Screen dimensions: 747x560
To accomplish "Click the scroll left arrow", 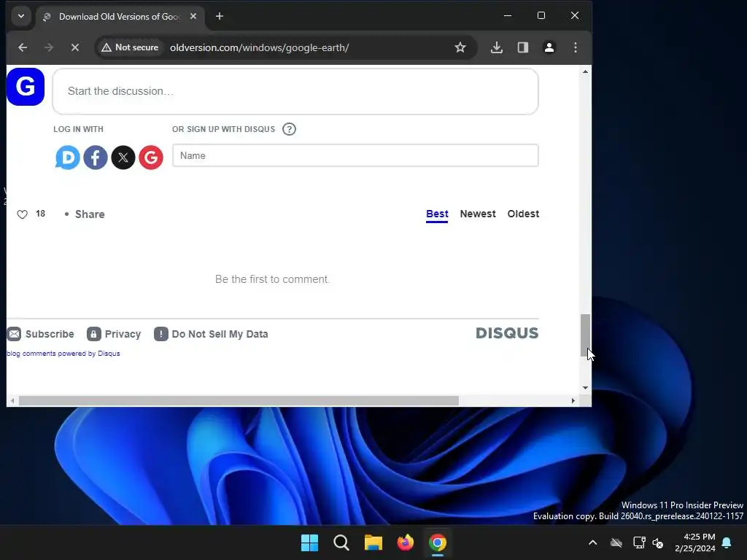I will 12,401.
